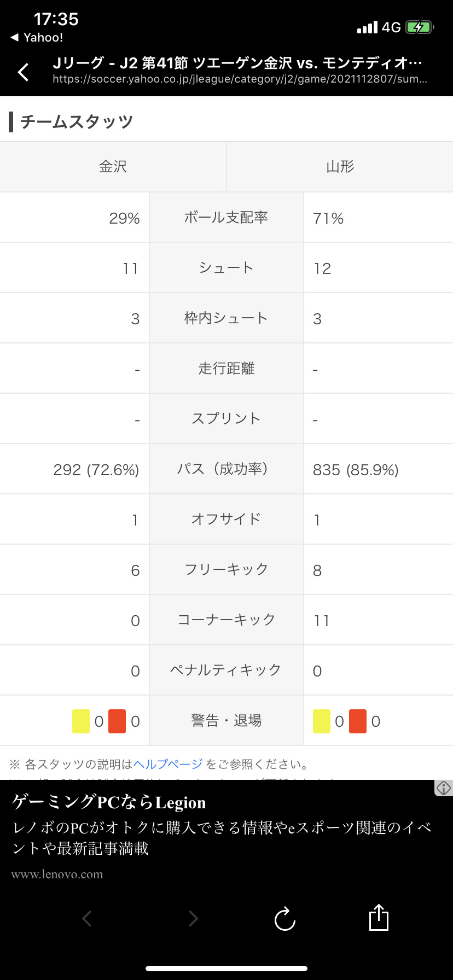This screenshot has height=980, width=453.
Task: Tap the ボール支配率 stat label
Action: [226, 218]
